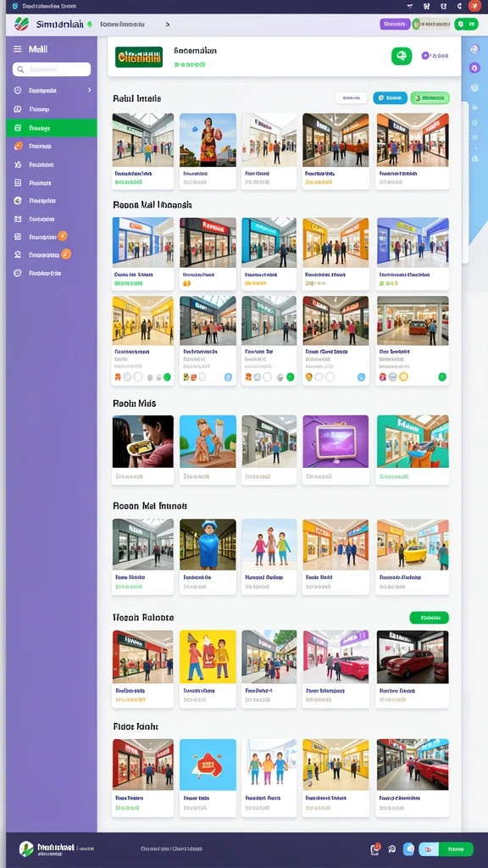The width and height of the screenshot is (488, 868).
Task: Click the green button beside Recent section heading
Action: point(430,617)
